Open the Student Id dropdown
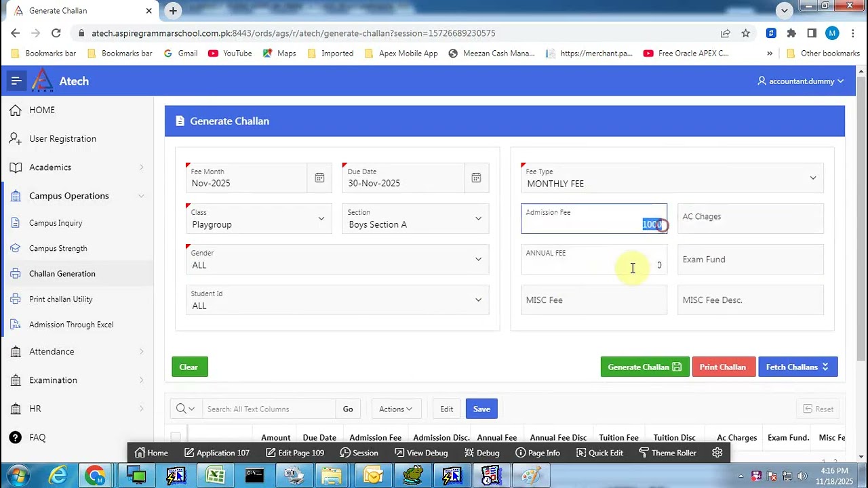868x488 pixels. pos(337,300)
